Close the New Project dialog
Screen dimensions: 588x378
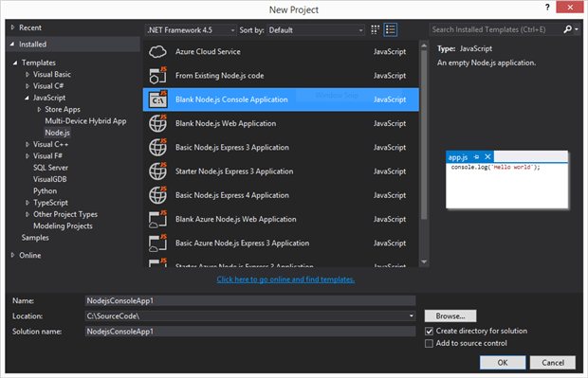coord(570,8)
